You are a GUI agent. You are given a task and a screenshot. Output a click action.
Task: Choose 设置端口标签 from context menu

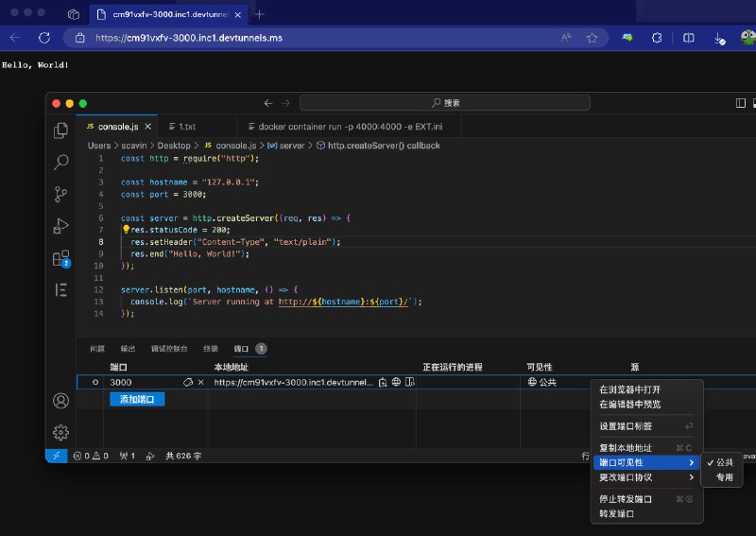pyautogui.click(x=646, y=426)
